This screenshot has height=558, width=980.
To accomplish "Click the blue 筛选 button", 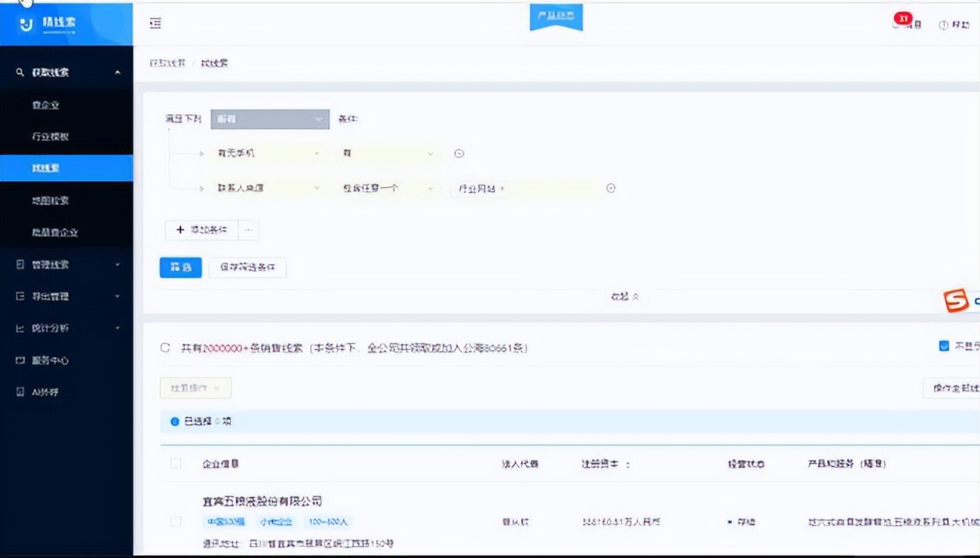I will click(180, 267).
